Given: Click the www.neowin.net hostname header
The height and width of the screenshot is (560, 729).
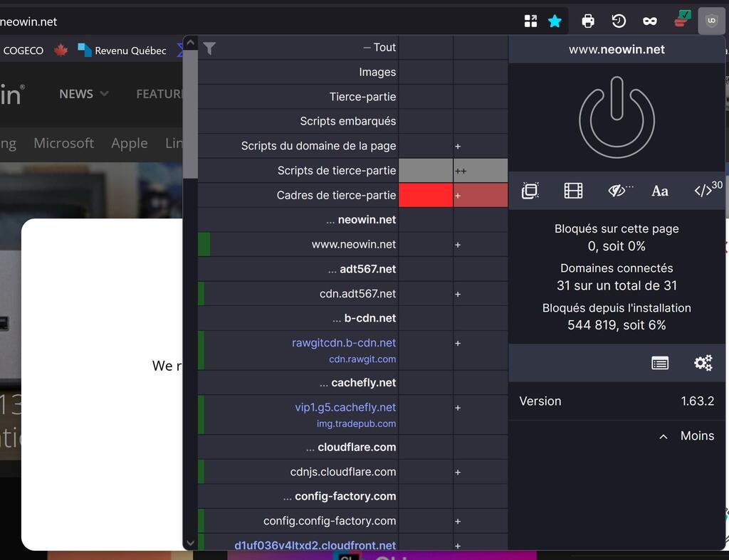Looking at the screenshot, I should click(x=617, y=49).
